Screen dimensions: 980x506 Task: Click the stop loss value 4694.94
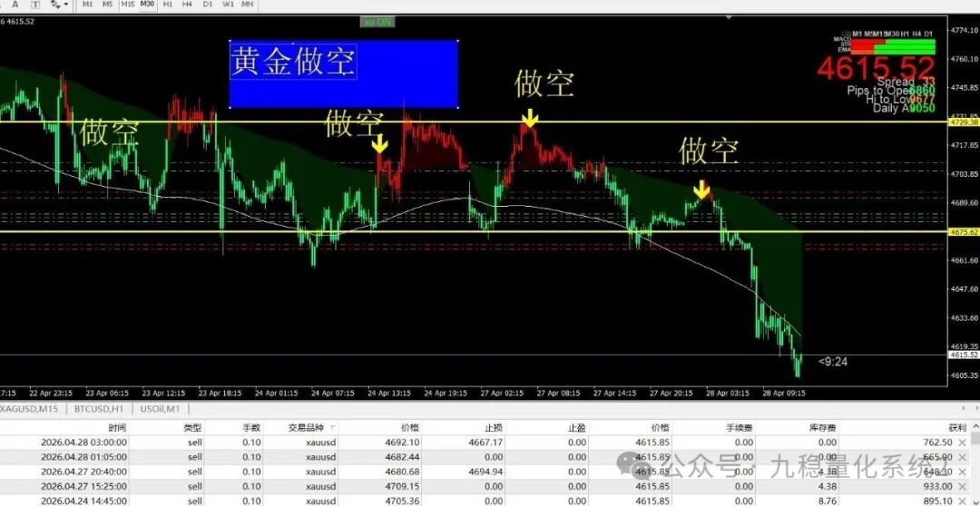coord(485,472)
